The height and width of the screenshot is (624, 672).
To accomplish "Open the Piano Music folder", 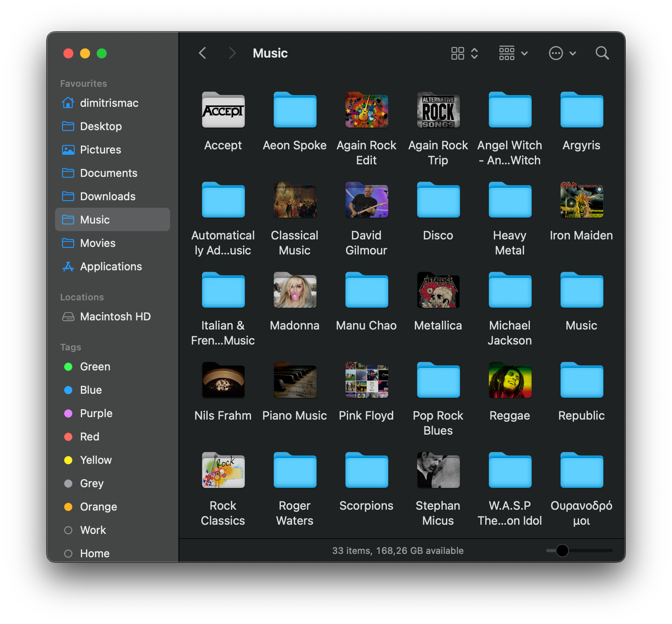I will [295, 380].
